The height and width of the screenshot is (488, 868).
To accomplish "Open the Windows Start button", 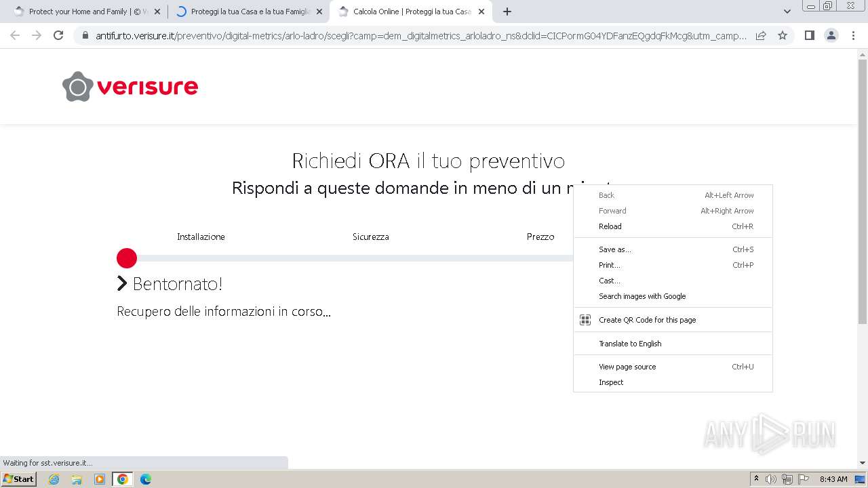I will click(19, 479).
